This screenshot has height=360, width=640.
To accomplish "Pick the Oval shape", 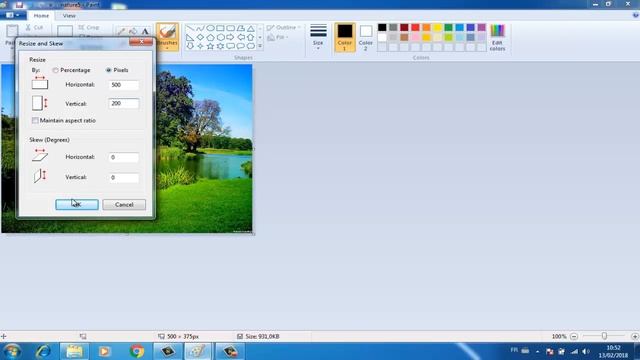I will [210, 28].
